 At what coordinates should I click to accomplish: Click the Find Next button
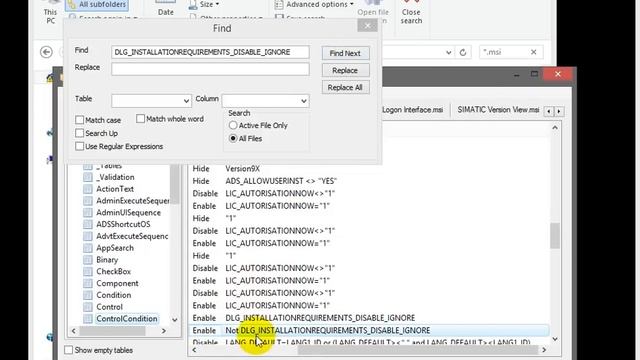[345, 53]
